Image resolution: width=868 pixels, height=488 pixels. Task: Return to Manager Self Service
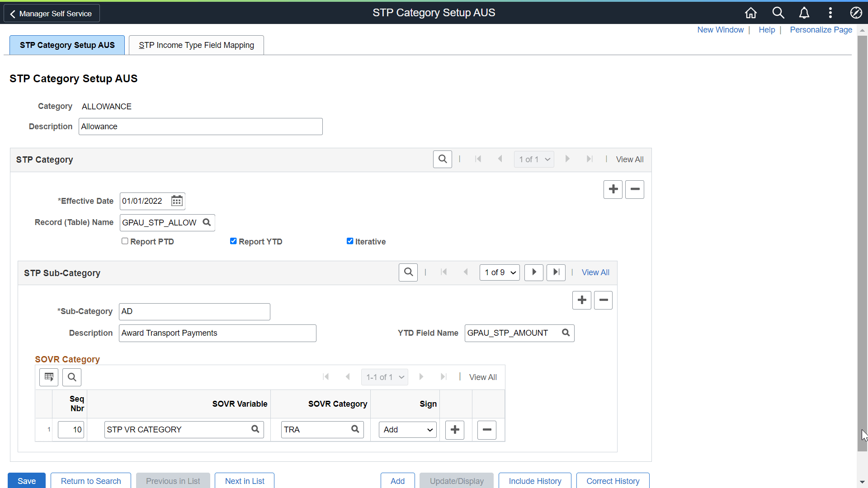coord(51,13)
